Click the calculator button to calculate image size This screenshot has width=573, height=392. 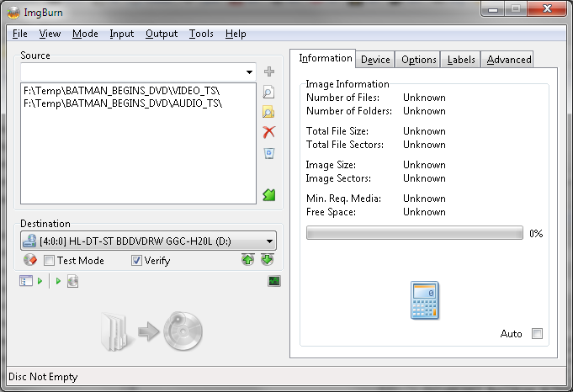424,300
